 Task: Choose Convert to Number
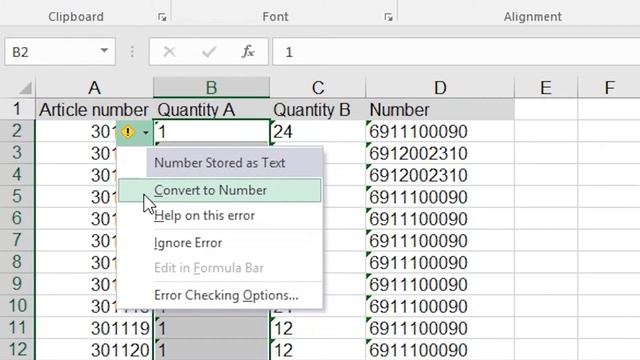[220, 190]
